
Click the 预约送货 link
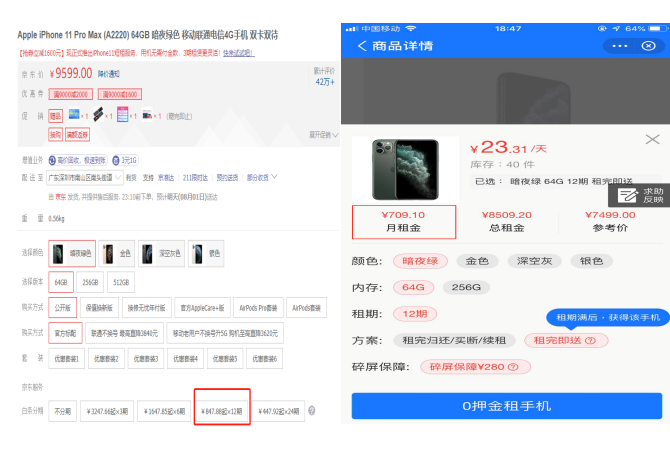pos(227,177)
